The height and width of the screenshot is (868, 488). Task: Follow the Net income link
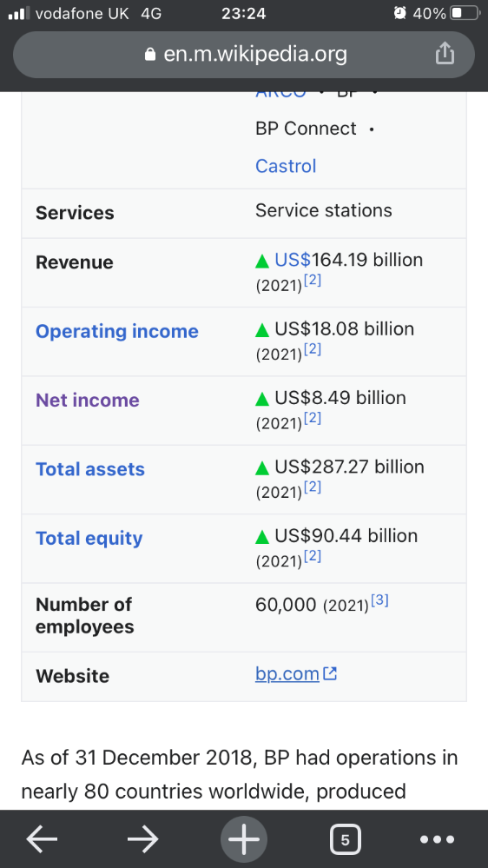tap(88, 400)
